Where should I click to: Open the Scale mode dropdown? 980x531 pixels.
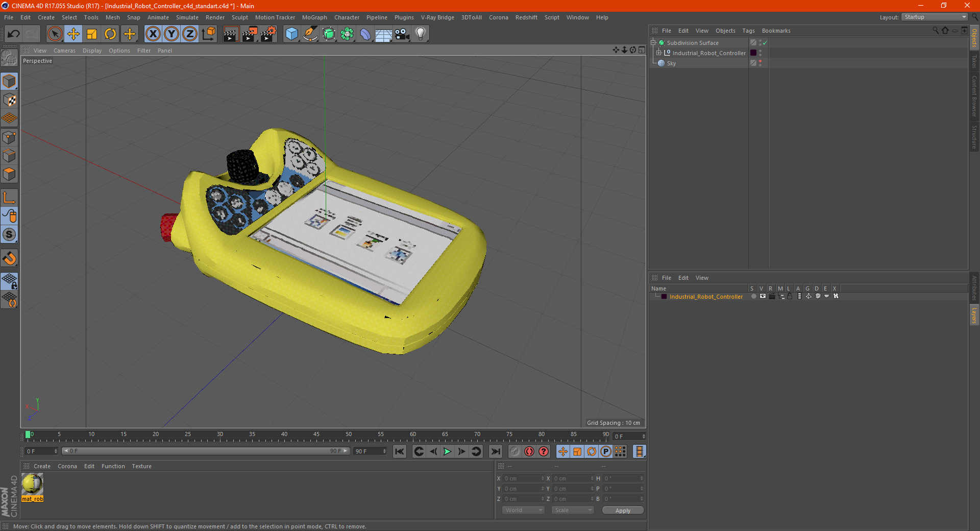click(573, 510)
